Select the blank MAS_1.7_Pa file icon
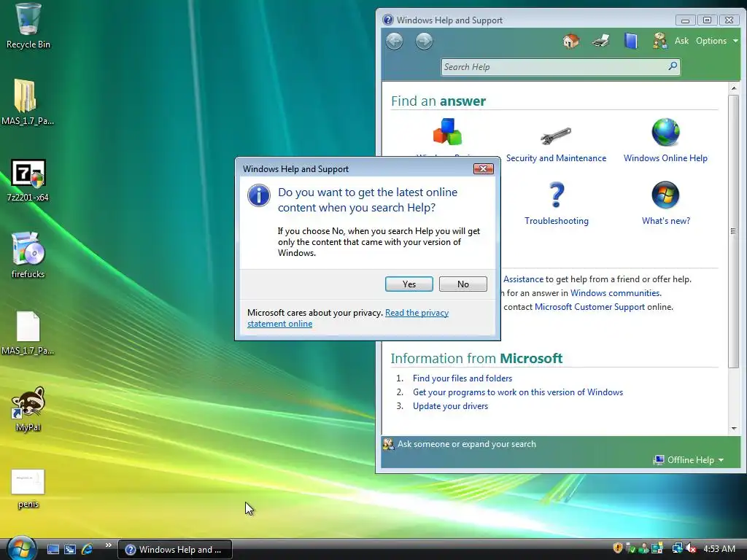Viewport: 747px width, 560px height. (x=28, y=332)
